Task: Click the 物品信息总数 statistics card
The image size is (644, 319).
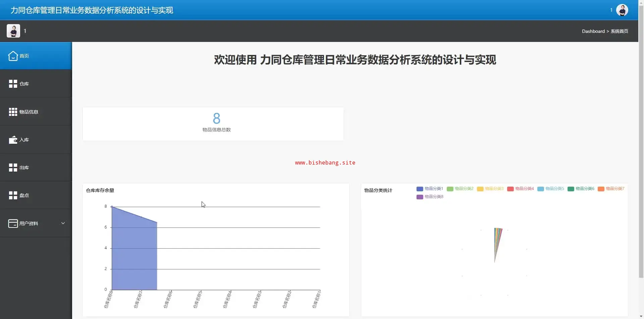Action: (213, 124)
